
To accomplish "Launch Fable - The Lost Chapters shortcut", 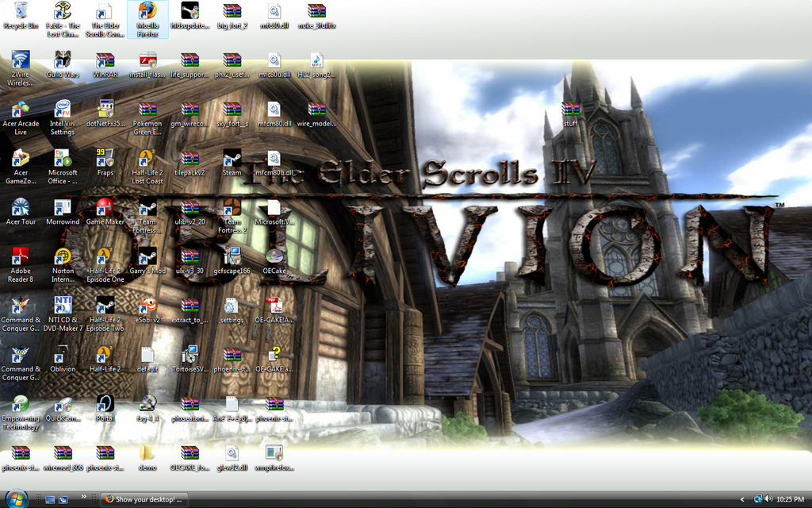I will pyautogui.click(x=63, y=20).
